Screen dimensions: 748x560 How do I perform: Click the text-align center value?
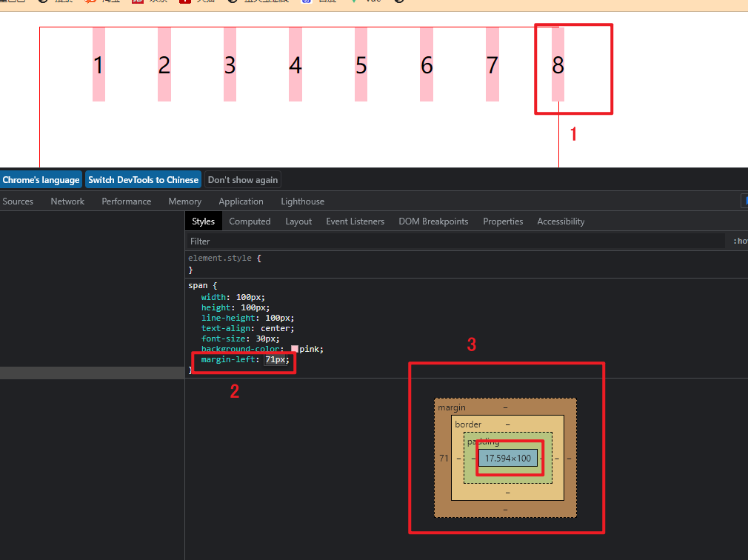click(276, 328)
